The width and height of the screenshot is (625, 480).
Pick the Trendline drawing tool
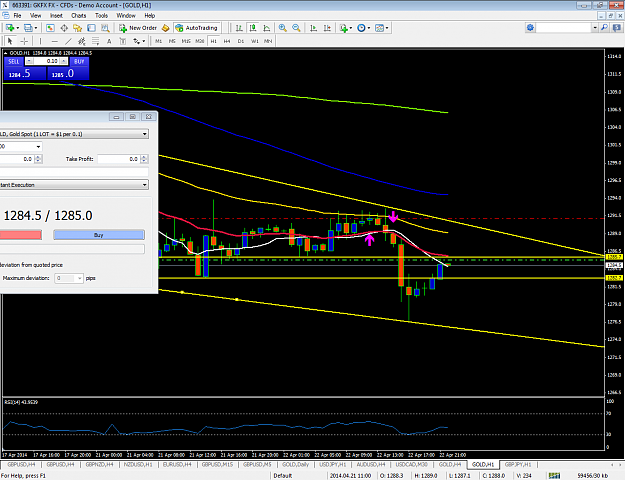[68, 41]
